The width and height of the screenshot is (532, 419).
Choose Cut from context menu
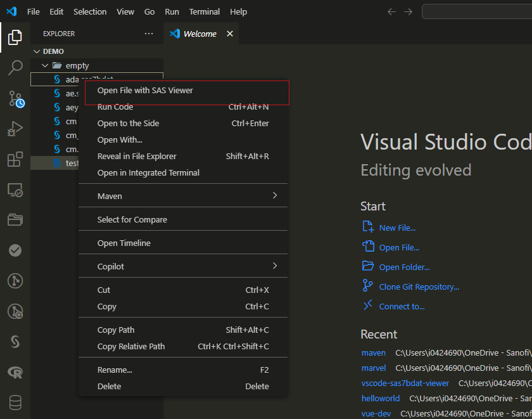pos(183,290)
